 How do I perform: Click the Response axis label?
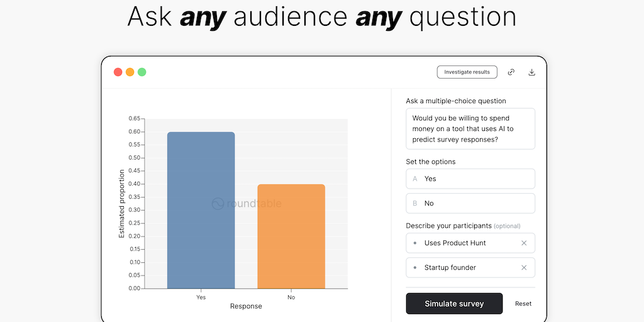pyautogui.click(x=246, y=306)
